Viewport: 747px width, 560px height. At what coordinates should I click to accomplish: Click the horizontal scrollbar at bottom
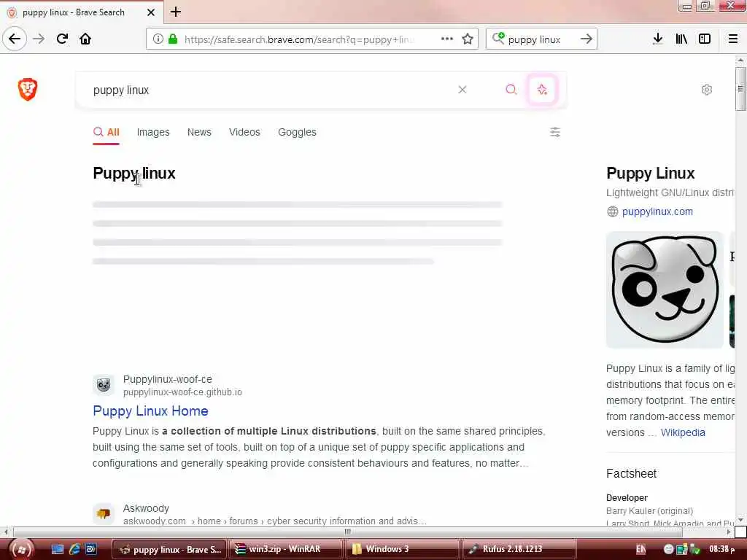[x=348, y=532]
